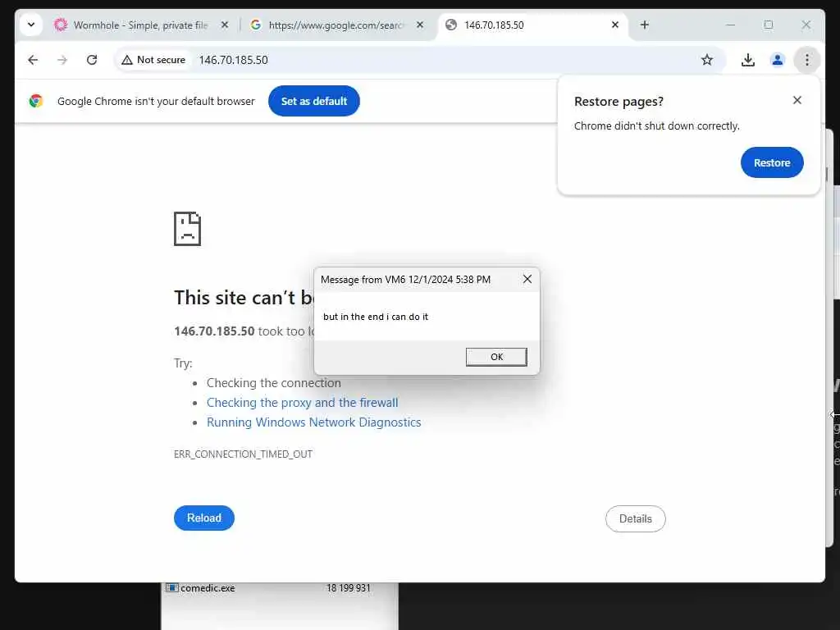Click OK in the VM6 message dialog
Image resolution: width=840 pixels, height=630 pixels.
click(x=496, y=357)
